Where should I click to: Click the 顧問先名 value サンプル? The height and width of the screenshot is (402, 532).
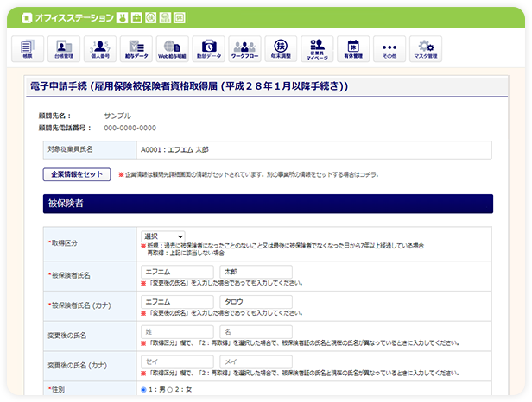pyautogui.click(x=117, y=116)
